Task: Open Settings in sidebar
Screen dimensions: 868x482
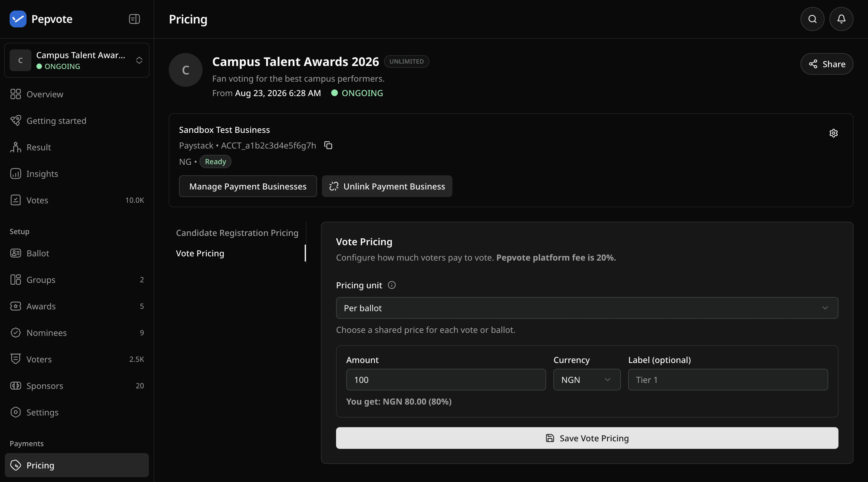Action: (x=77, y=412)
